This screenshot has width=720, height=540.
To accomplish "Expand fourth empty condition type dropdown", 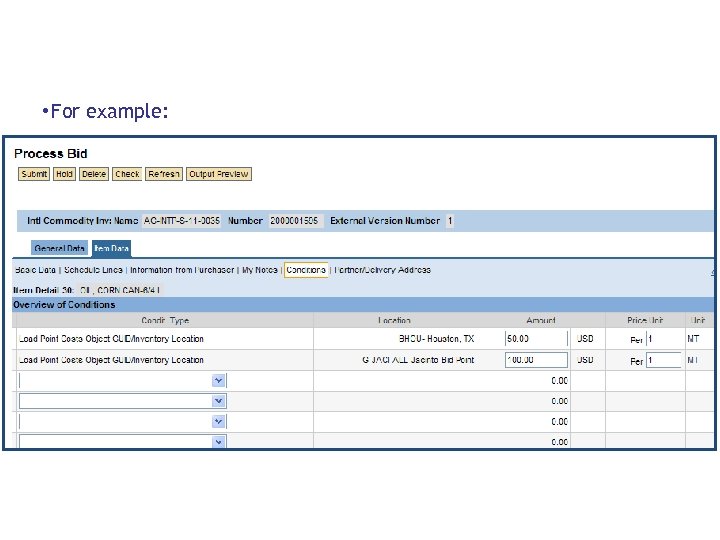I will (219, 442).
